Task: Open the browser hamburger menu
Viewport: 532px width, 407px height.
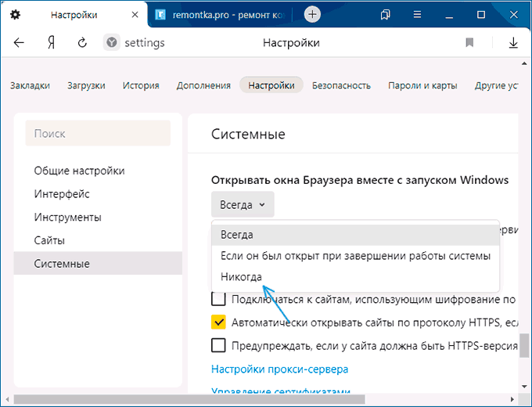Action: point(417,15)
